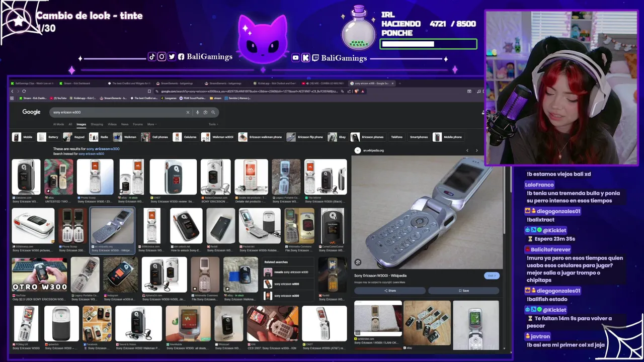The image size is (644, 362).
Task: Open the More dropdown in search filters
Action: (x=151, y=124)
